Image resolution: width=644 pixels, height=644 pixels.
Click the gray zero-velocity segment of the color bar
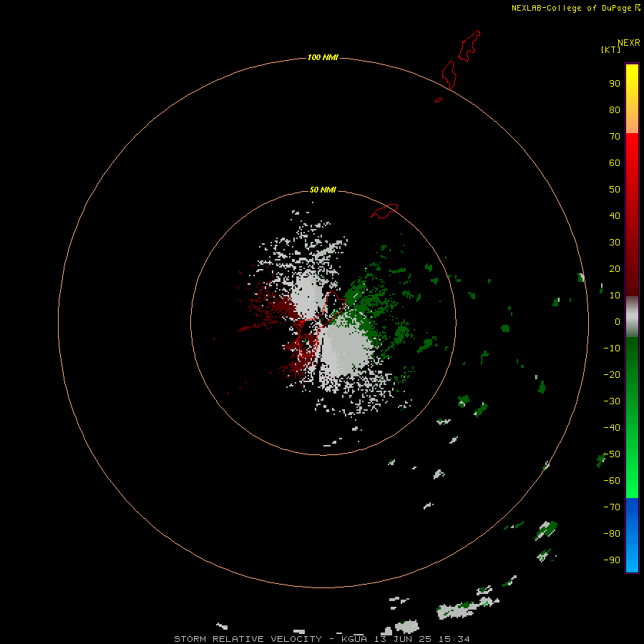point(632,317)
